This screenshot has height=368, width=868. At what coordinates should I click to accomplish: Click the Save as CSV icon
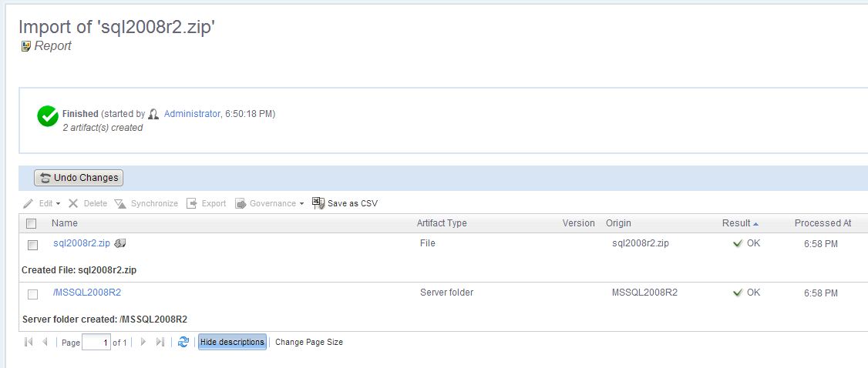coord(318,203)
